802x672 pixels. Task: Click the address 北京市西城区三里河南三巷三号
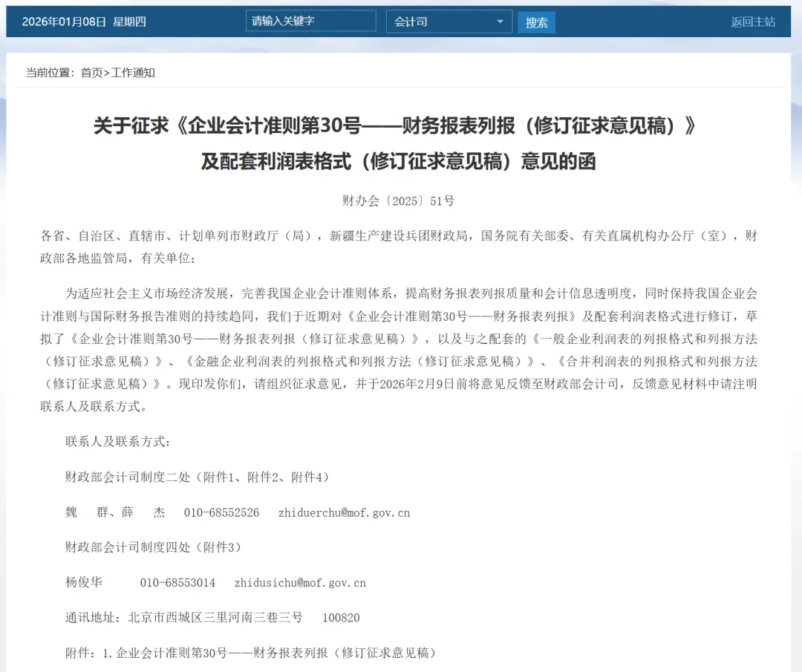coord(215,617)
